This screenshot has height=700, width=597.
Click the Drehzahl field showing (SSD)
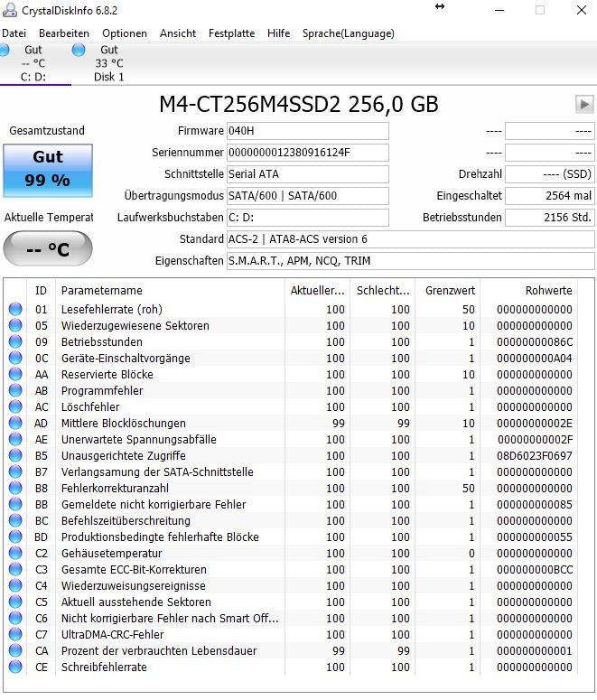pos(550,174)
